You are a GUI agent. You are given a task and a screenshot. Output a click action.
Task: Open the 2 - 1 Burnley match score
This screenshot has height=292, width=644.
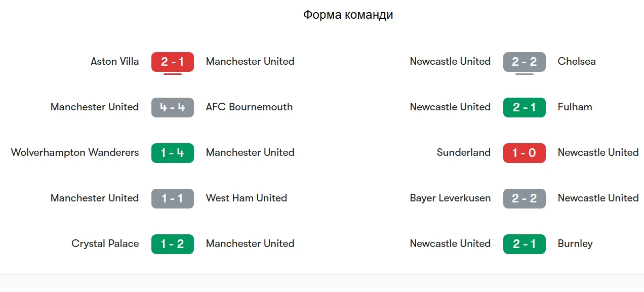coord(524,244)
